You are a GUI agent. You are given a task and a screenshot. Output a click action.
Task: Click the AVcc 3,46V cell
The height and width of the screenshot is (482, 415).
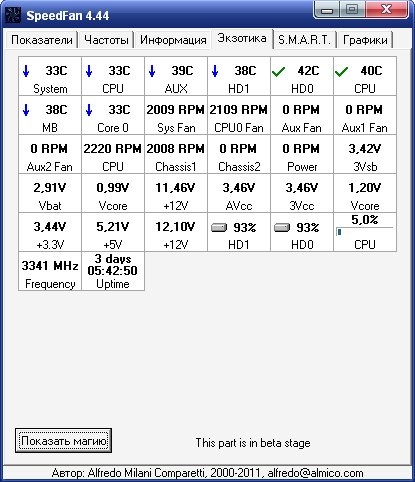pos(239,193)
